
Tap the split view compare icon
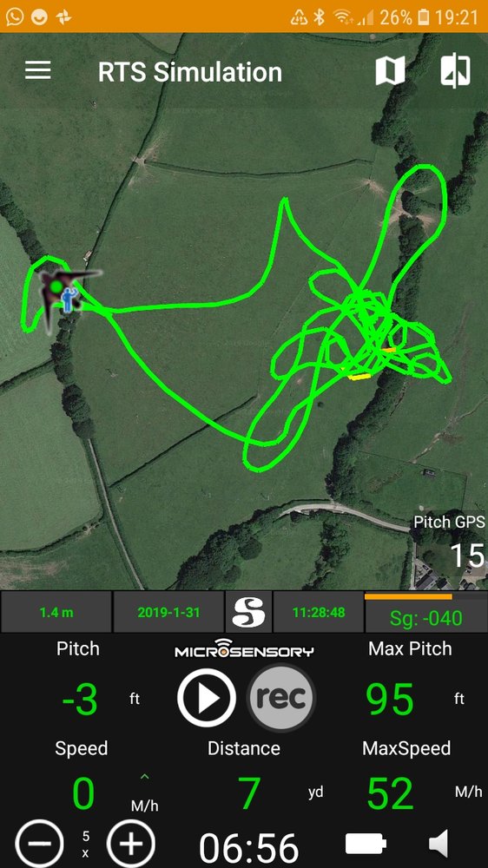point(455,71)
